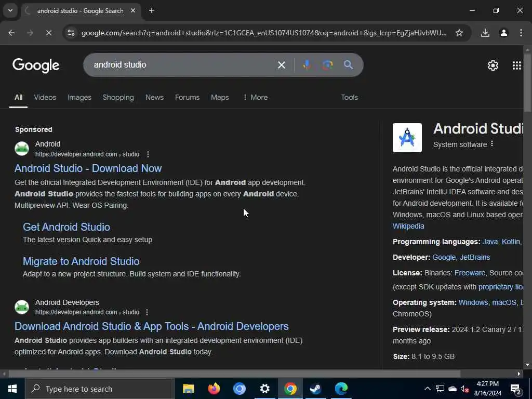Click the sponsored Android favicon

[22, 149]
